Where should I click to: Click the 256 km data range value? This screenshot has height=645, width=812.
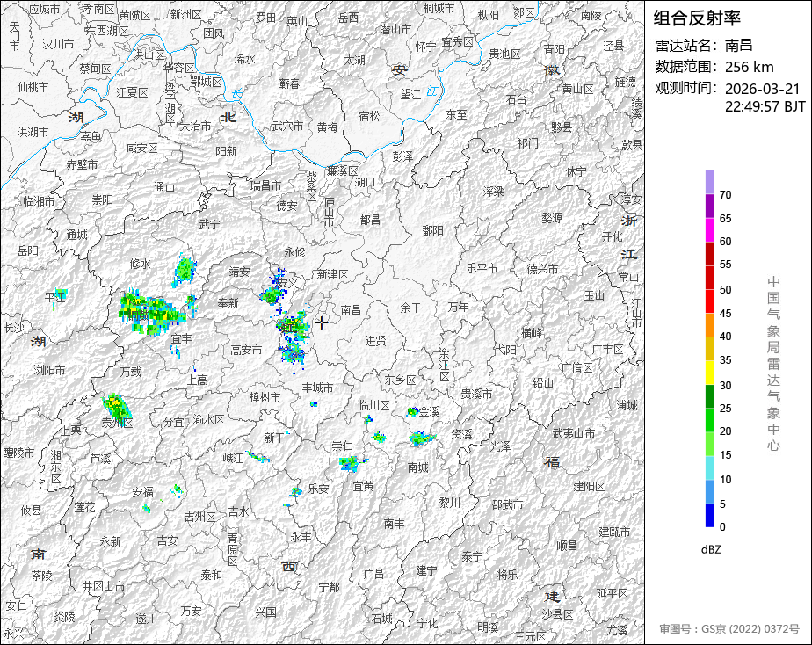click(749, 67)
